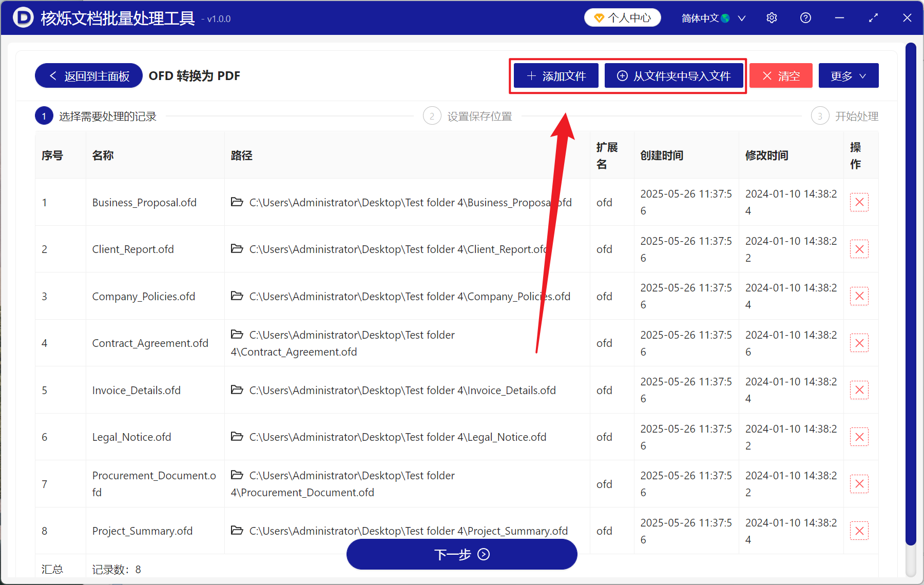924x585 pixels.
Task: Select the Procurement_Document.ofd file name
Action: click(x=154, y=484)
